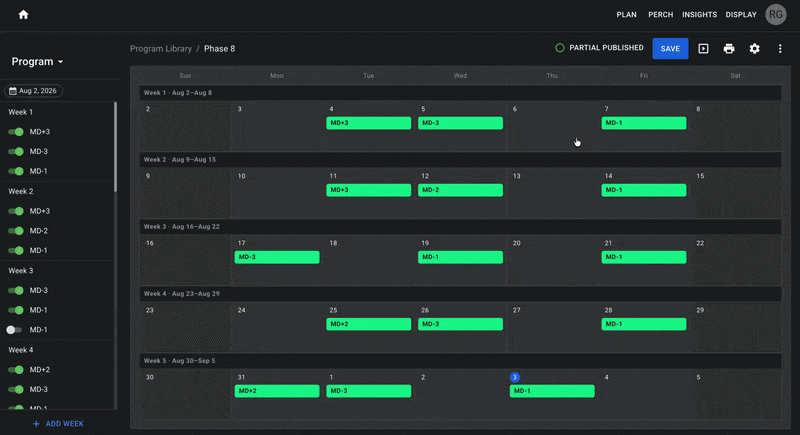Viewport: 800px width, 435px height.
Task: Toggle Week 1 MD+3 switch
Action: (16, 132)
